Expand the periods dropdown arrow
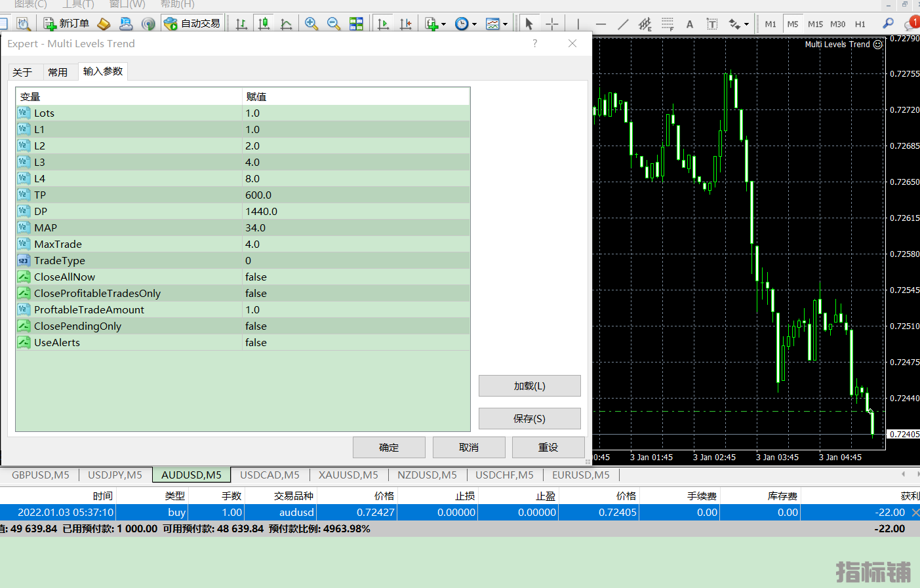Viewport: 920px width, 588px height. pos(474,24)
